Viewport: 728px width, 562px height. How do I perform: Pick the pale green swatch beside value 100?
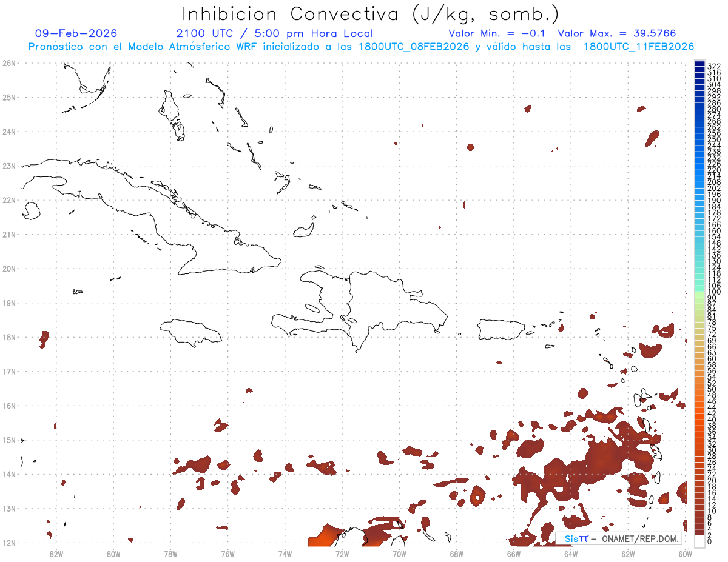pyautogui.click(x=700, y=294)
